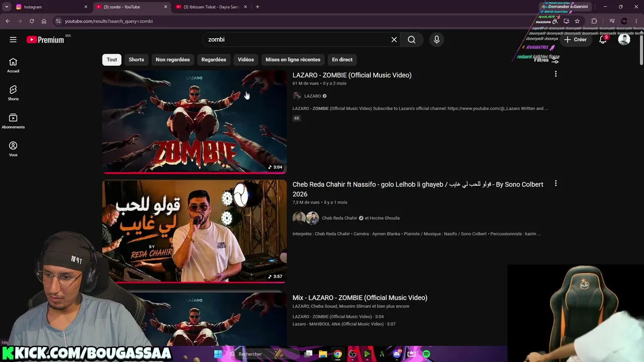The image size is (644, 362).
Task: Click the address bar URL youtube.com/results
Action: (x=109, y=21)
